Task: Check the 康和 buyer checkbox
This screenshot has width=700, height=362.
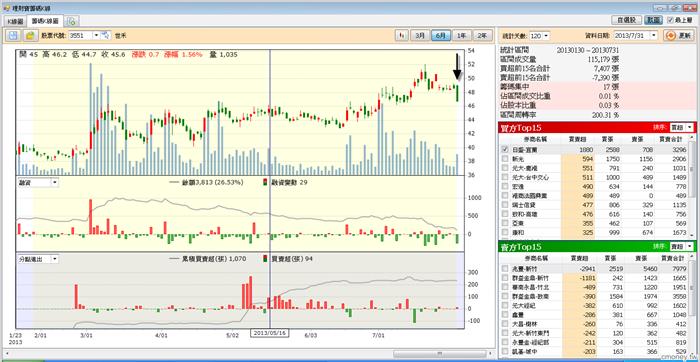Action: [x=505, y=233]
